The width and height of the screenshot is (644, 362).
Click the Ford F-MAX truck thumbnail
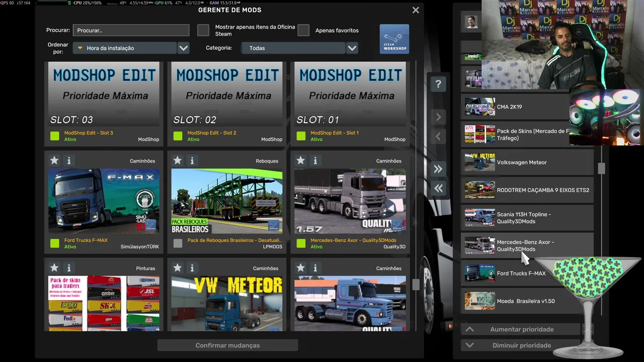click(104, 201)
